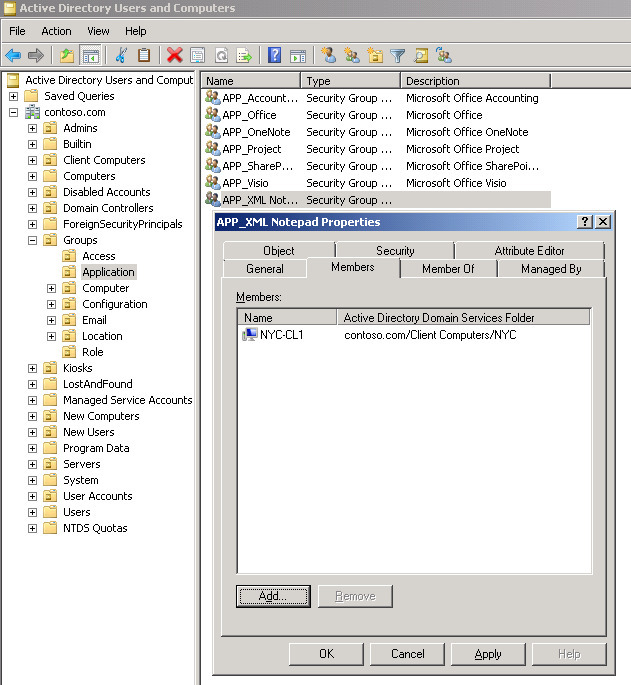The width and height of the screenshot is (631, 685).
Task: Select Managed Service Accounts in tree
Action: click(128, 400)
